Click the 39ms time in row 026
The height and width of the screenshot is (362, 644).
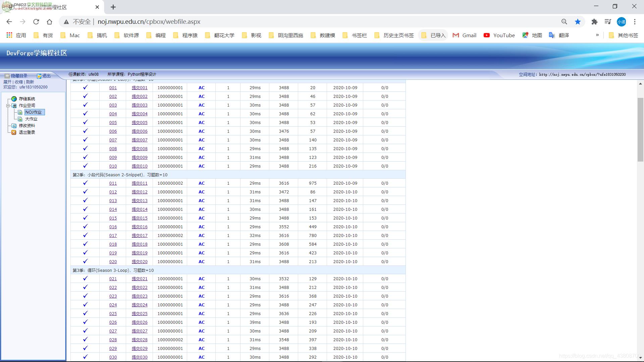tap(255, 322)
